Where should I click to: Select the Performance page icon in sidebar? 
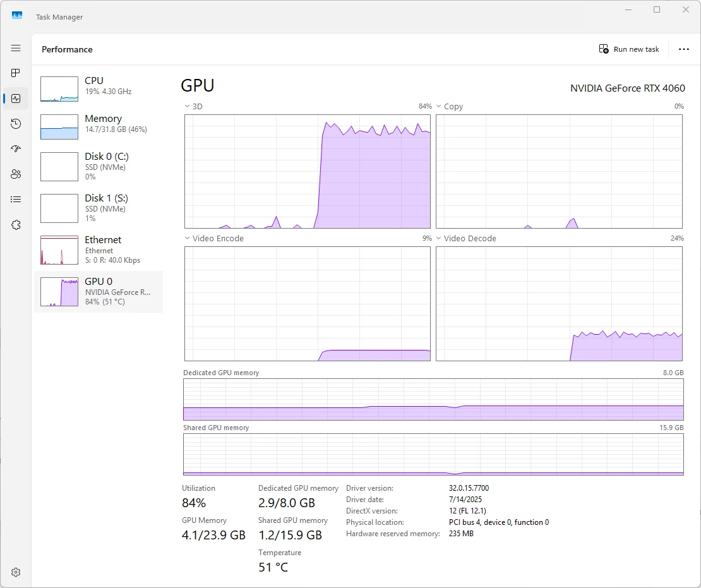(x=16, y=99)
